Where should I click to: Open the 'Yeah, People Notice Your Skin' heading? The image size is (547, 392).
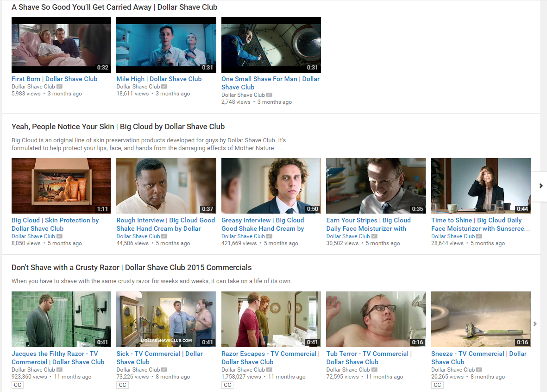coord(118,126)
